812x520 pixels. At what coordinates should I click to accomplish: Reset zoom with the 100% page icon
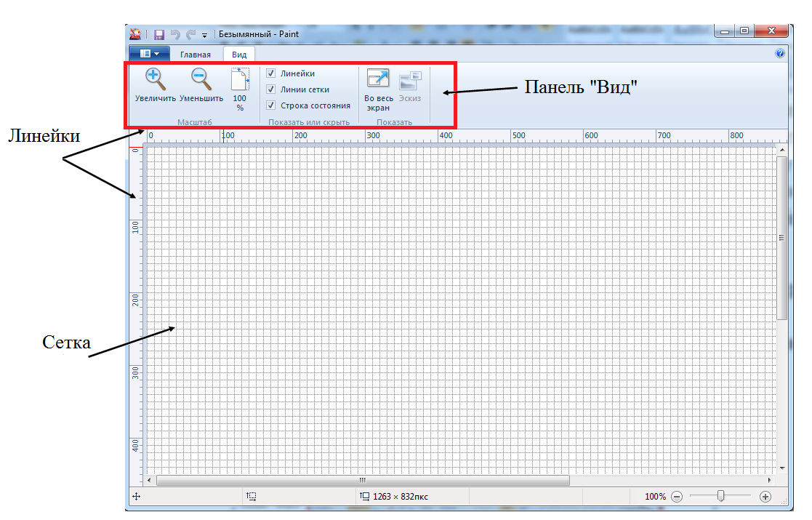point(240,80)
